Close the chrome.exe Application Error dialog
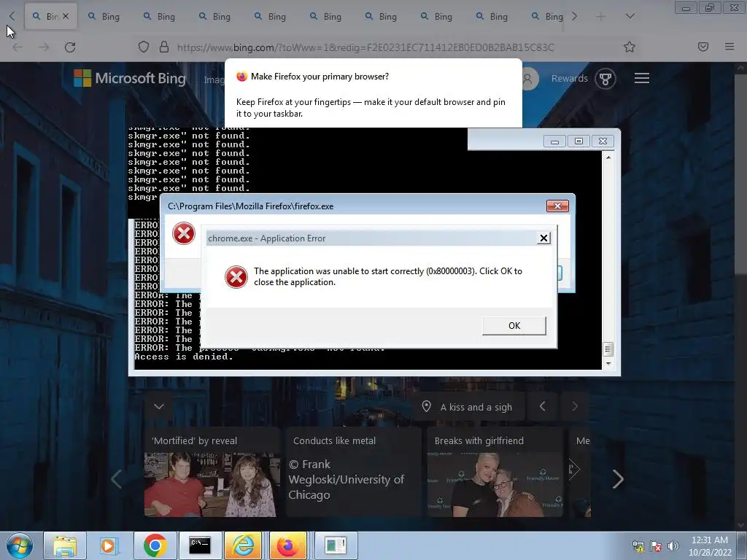Image resolution: width=747 pixels, height=560 pixels. pos(543,238)
